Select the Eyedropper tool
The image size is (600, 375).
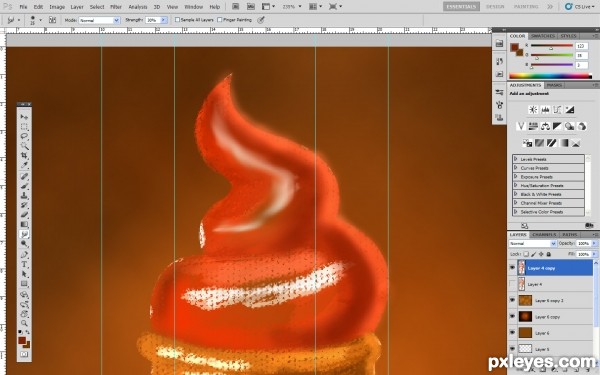[24, 165]
